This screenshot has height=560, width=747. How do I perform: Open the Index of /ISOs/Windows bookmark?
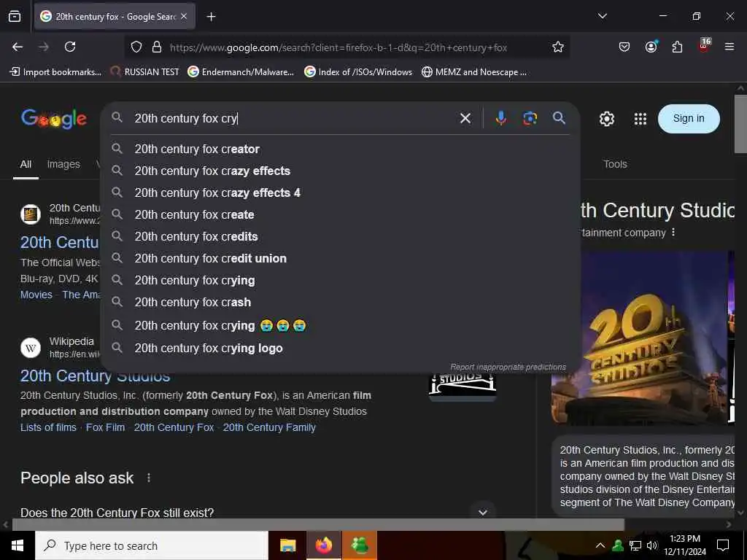coord(358,72)
